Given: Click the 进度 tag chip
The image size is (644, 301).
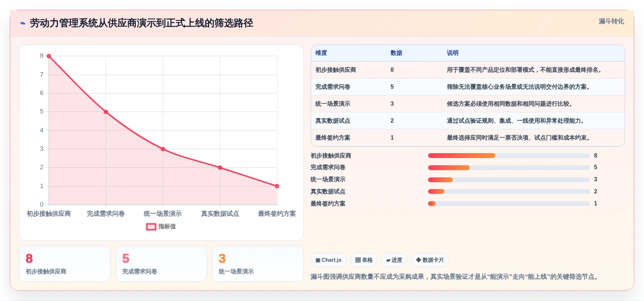Looking at the screenshot, I should 394,260.
